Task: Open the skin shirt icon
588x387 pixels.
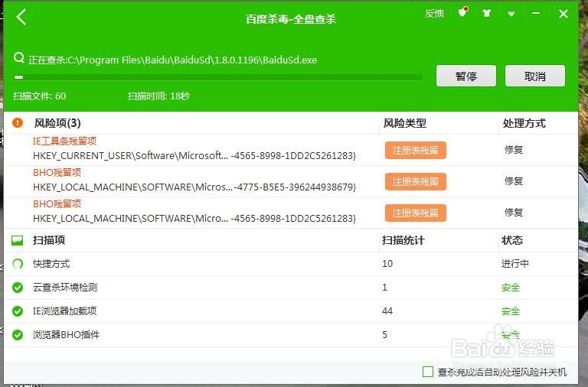Action: [x=487, y=14]
